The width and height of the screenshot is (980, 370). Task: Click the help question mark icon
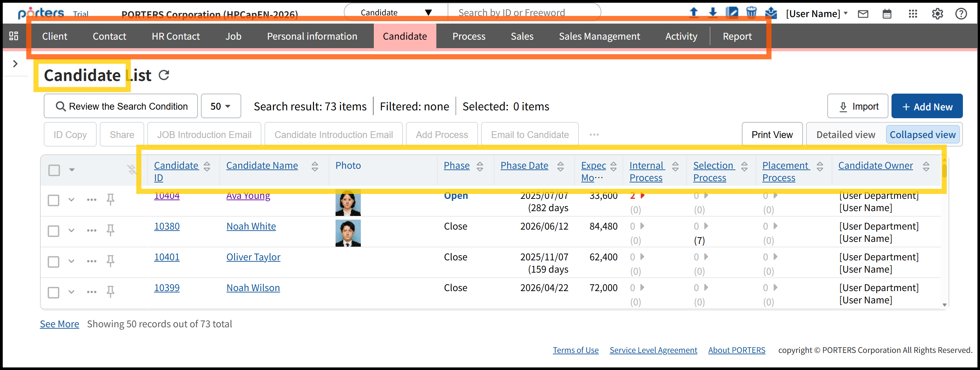961,14
